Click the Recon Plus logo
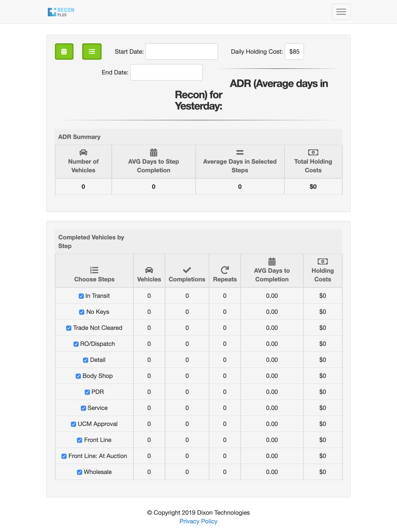 click(61, 12)
